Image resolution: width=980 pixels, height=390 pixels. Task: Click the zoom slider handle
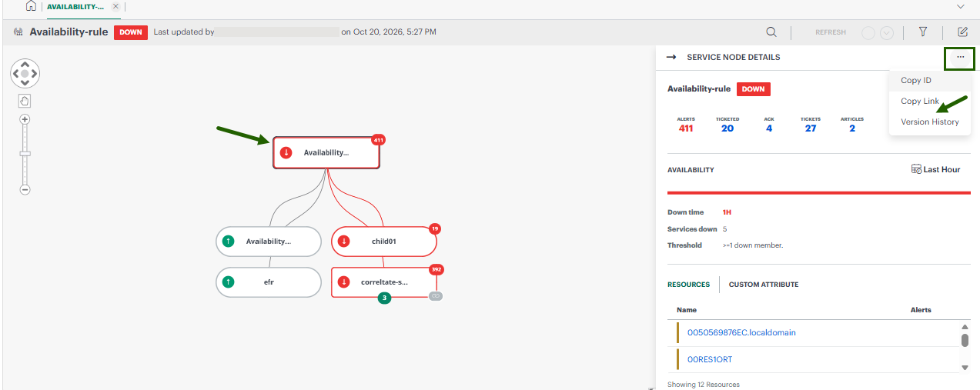tap(25, 154)
